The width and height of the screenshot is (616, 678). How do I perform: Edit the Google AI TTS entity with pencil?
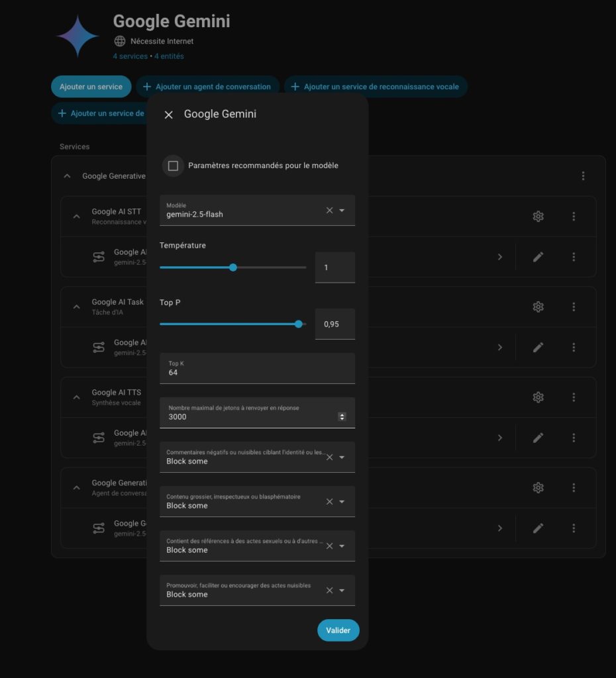(x=538, y=438)
